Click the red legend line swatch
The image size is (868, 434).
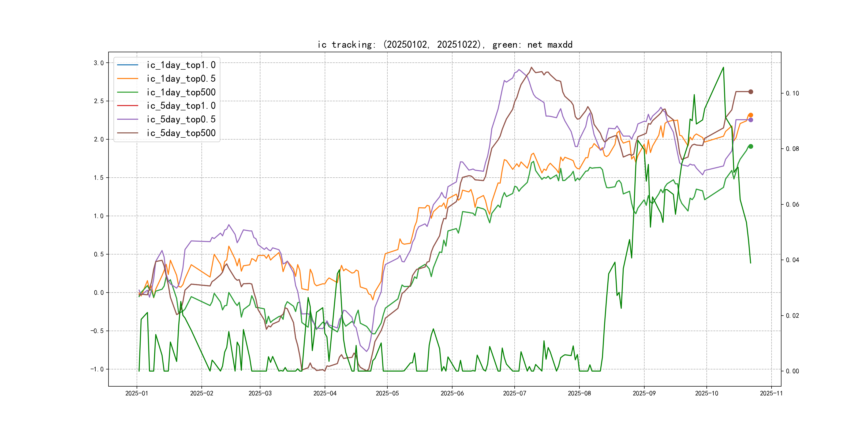[x=128, y=106]
